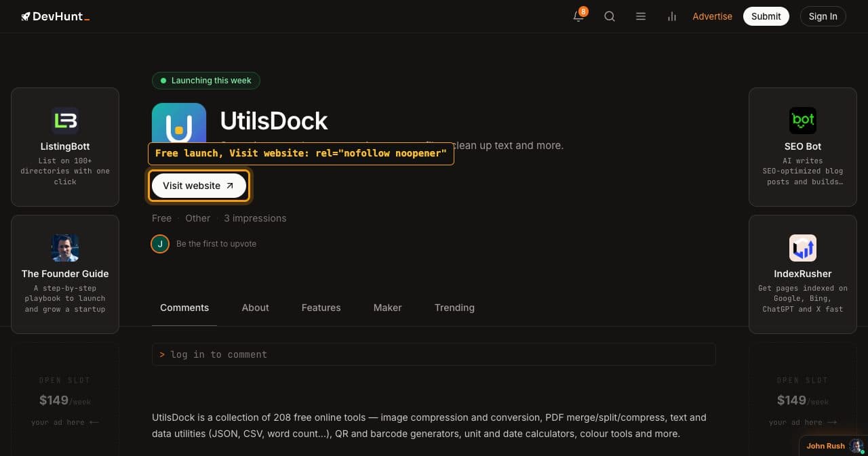Open The Founder Guide card title

pyautogui.click(x=65, y=274)
